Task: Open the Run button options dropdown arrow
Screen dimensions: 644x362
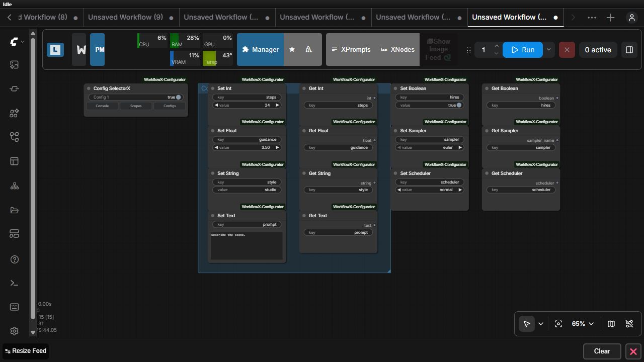Action: [x=548, y=50]
